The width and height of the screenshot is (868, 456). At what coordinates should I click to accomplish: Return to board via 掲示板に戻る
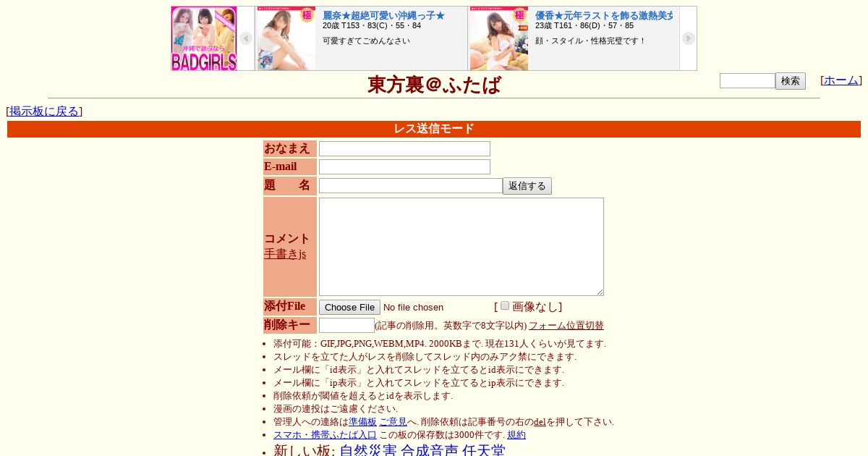coord(44,111)
